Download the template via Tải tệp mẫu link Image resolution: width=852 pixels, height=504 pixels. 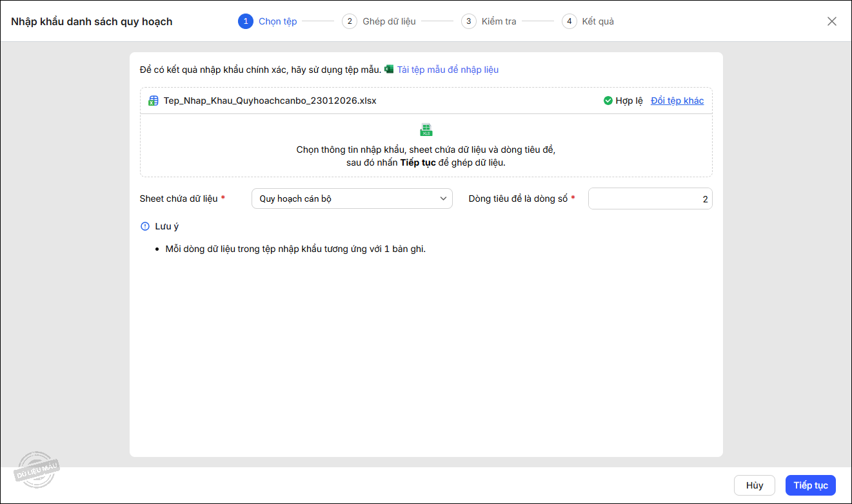(448, 70)
